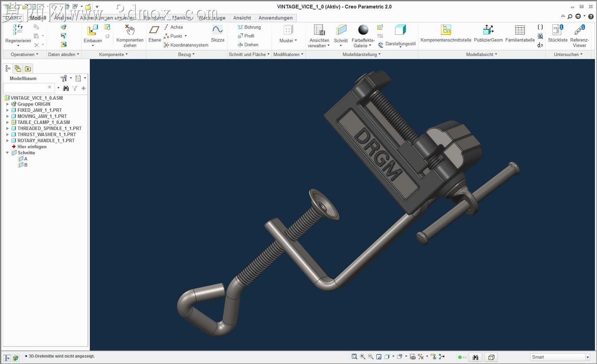Collapse the Schnitte node

coord(7,153)
